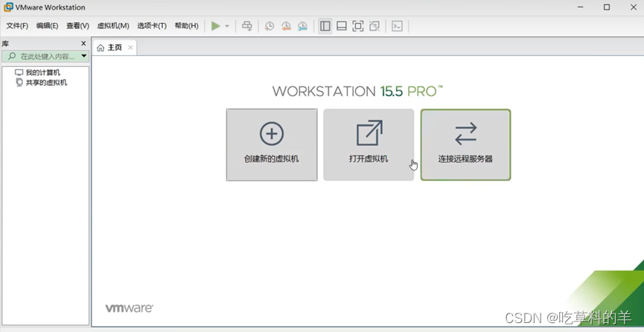Open the 虚拟机(M) menu

click(113, 26)
